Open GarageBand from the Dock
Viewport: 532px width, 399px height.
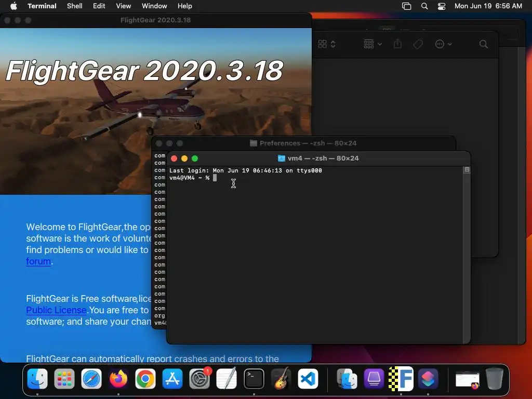click(x=281, y=379)
